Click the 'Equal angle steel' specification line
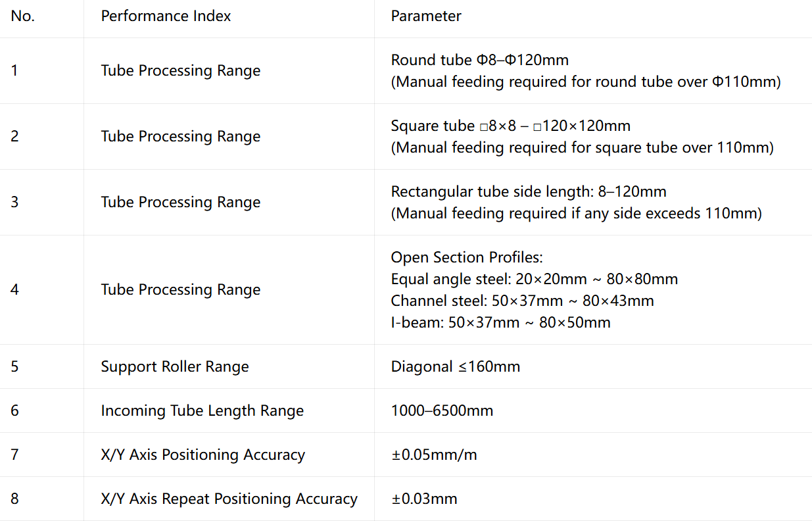Image resolution: width=812 pixels, height=521 pixels. tap(535, 279)
